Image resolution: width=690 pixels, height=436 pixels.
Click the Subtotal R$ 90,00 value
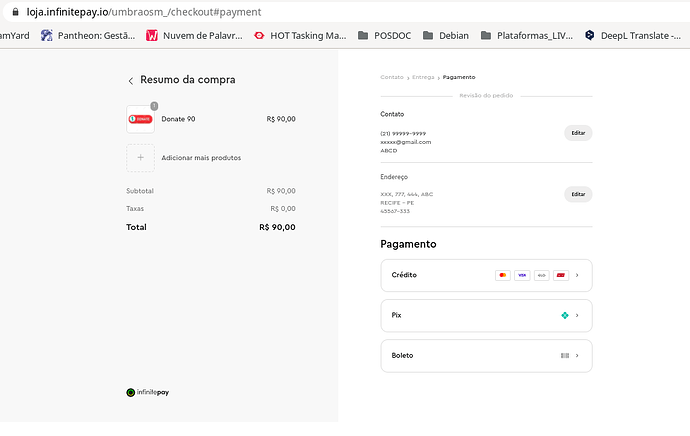[x=281, y=191]
